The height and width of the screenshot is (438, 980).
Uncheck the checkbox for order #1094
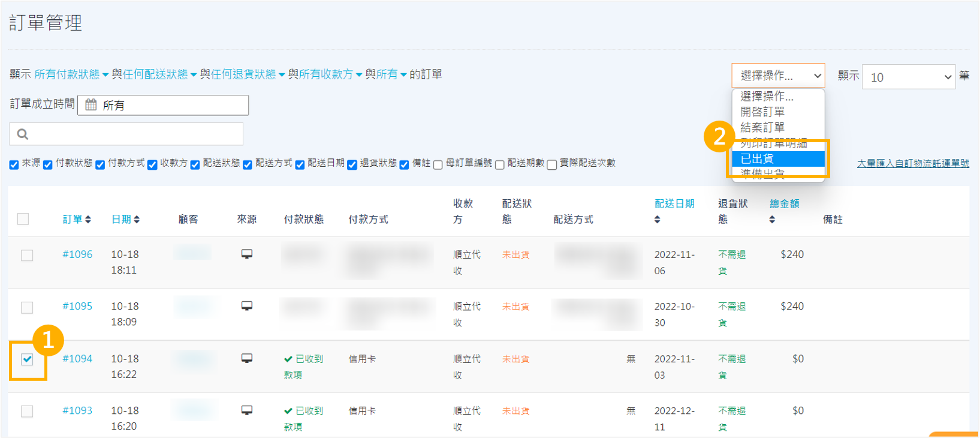tap(27, 359)
